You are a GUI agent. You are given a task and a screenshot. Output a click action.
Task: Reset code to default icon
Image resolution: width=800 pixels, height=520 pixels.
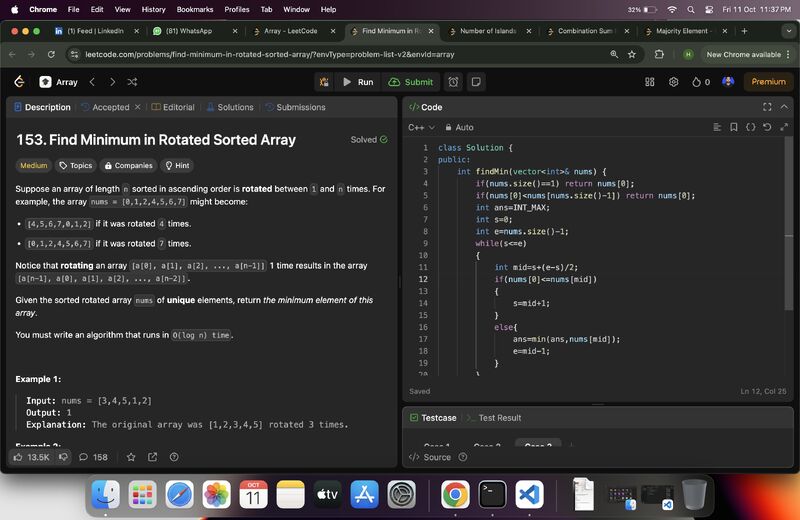click(x=767, y=127)
